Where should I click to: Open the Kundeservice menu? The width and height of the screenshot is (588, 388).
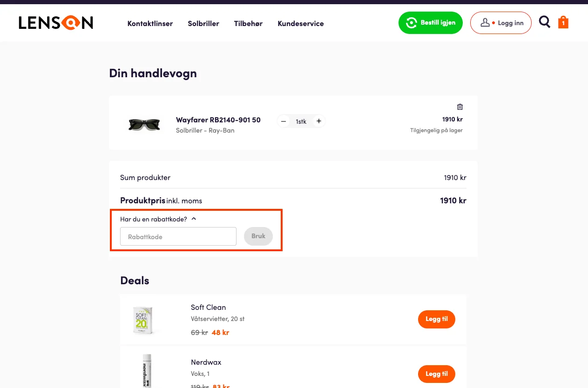pos(301,23)
